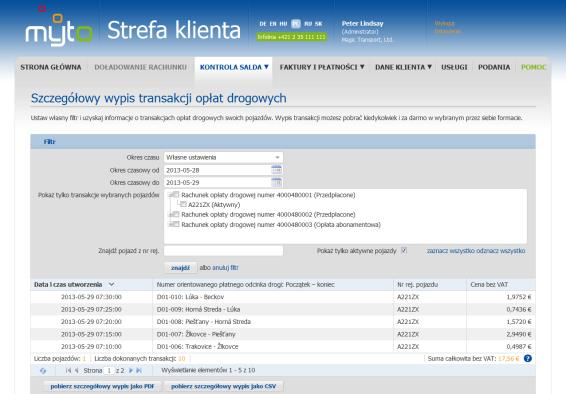Open Pomoc tab

click(x=534, y=67)
